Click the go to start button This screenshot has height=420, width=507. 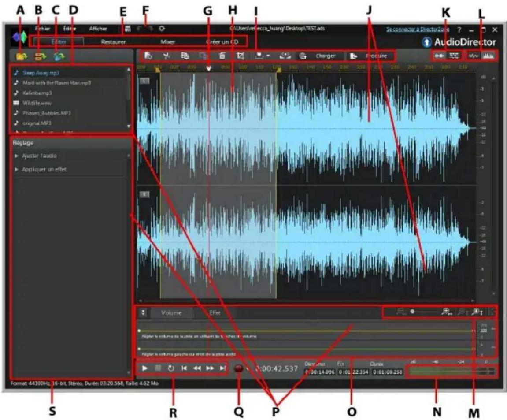pos(184,368)
